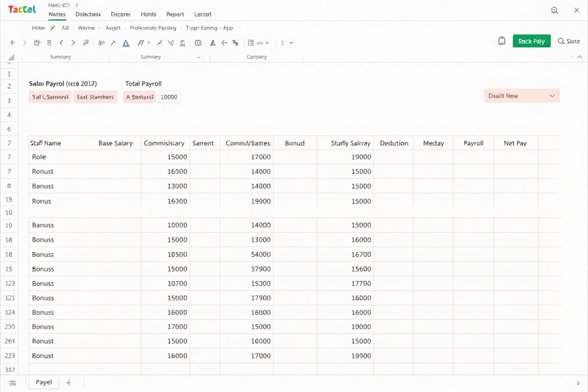Select the Bonud column header

[x=295, y=143]
